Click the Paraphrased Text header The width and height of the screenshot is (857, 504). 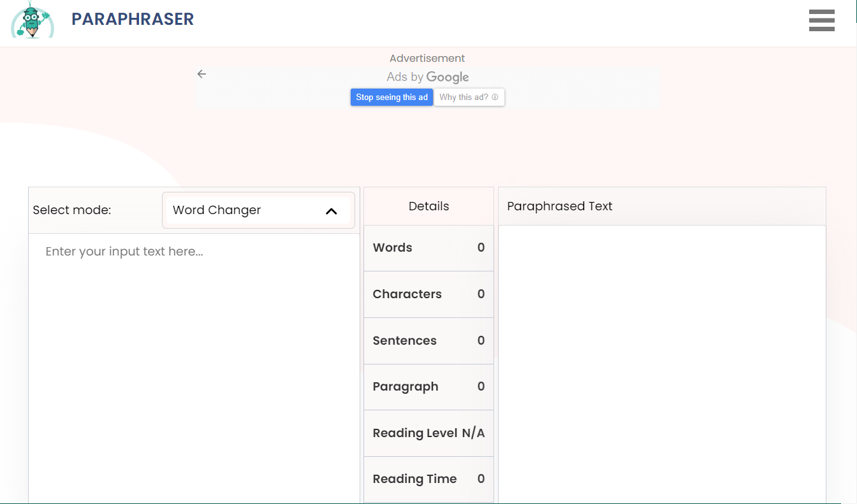tap(559, 206)
